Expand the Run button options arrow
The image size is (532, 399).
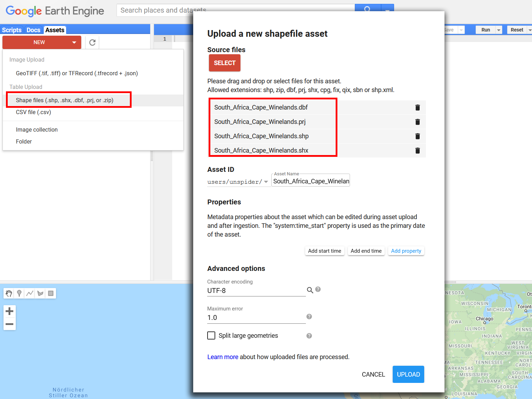[499, 30]
